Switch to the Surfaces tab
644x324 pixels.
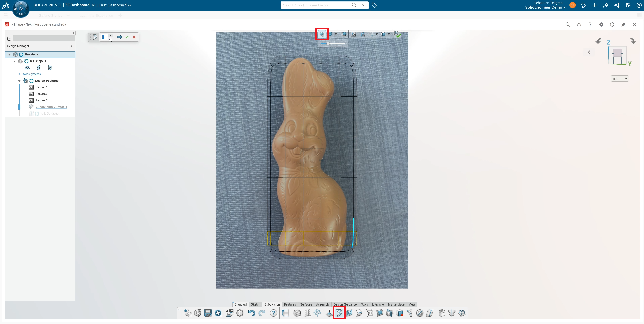(x=306, y=304)
